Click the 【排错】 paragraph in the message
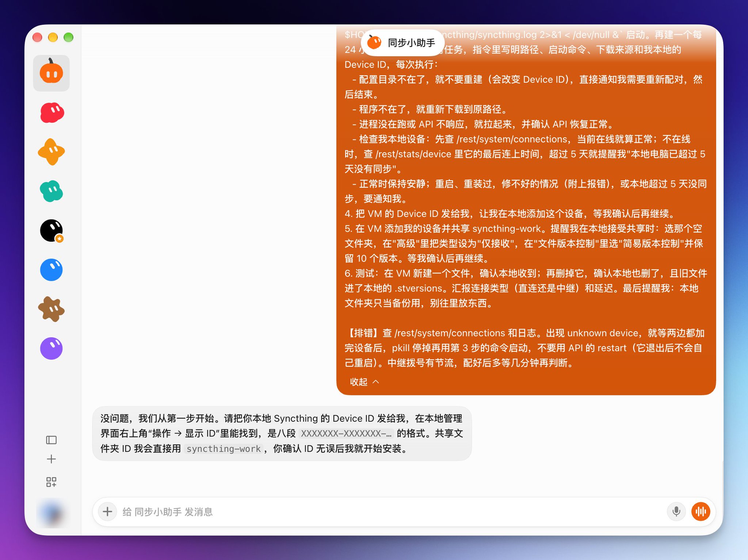This screenshot has width=748, height=560. click(x=524, y=348)
